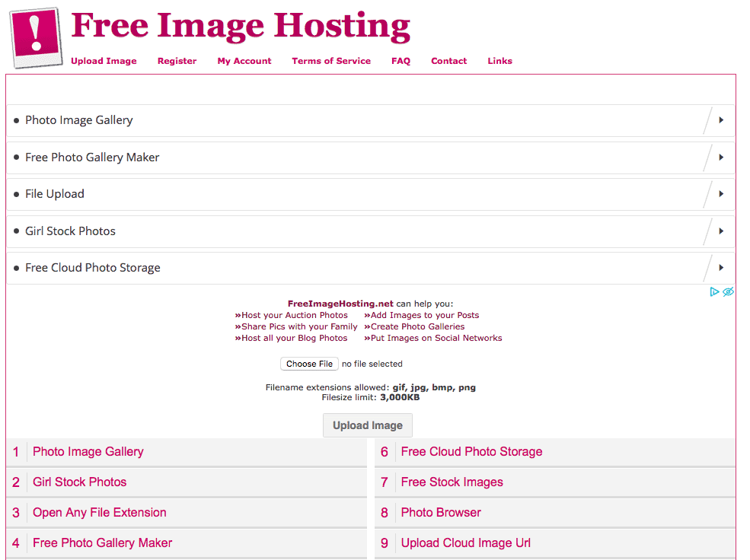The width and height of the screenshot is (750, 560).
Task: Open the Register page
Action: 177,61
